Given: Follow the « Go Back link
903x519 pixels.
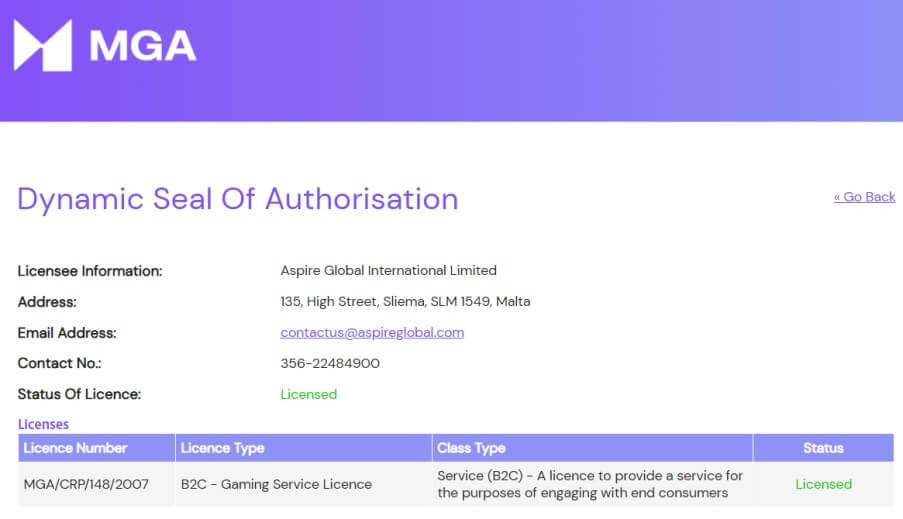Looking at the screenshot, I should tap(864, 197).
